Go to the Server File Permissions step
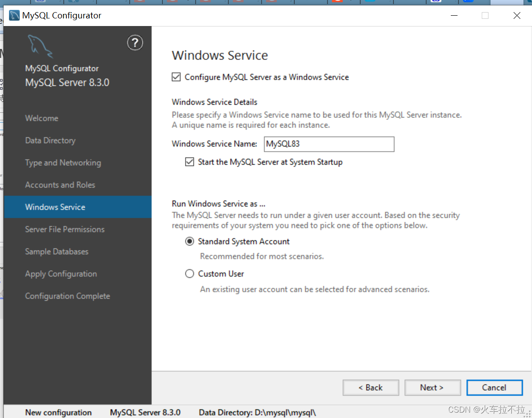 click(x=78, y=229)
